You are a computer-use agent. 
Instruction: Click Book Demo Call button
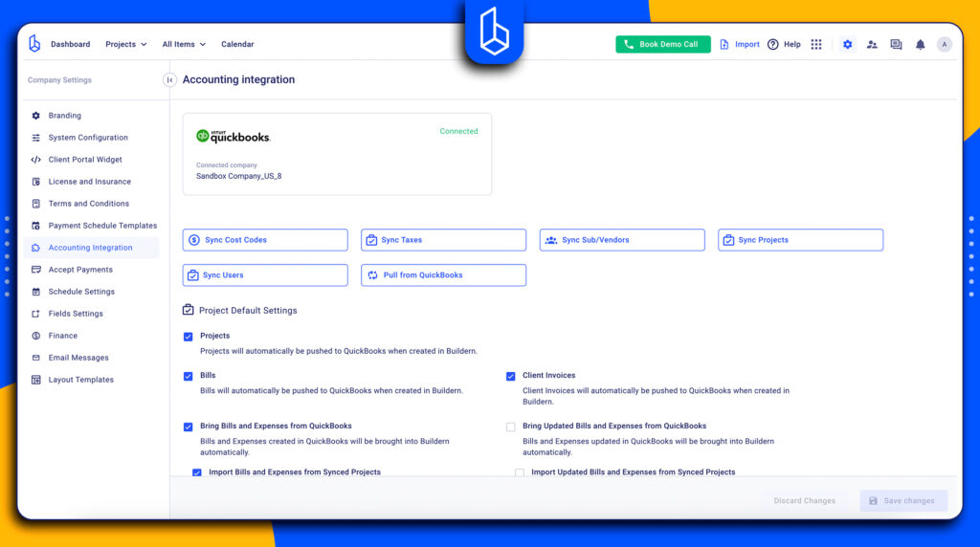point(663,44)
